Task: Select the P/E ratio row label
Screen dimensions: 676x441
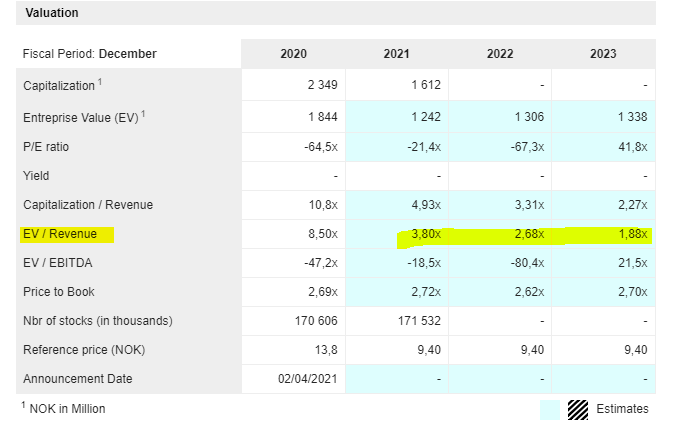Action: click(46, 147)
